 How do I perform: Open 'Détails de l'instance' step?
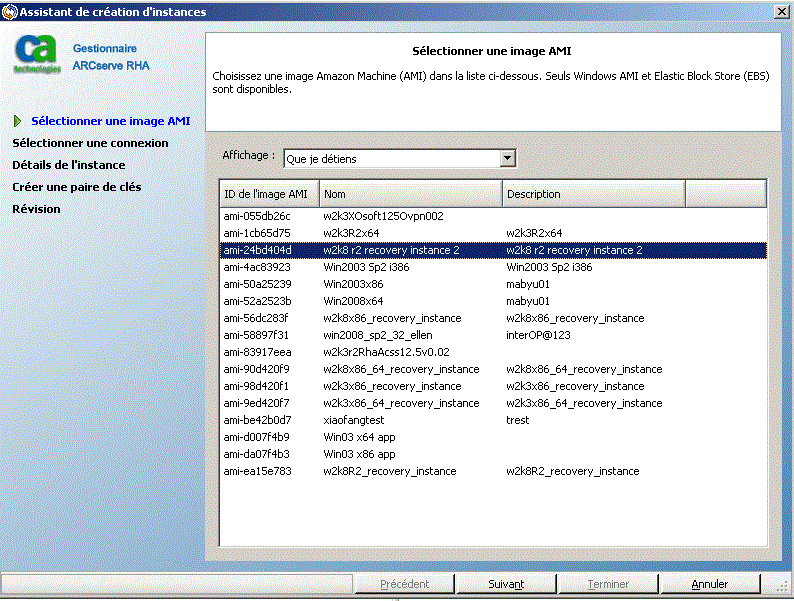pyautogui.click(x=68, y=165)
